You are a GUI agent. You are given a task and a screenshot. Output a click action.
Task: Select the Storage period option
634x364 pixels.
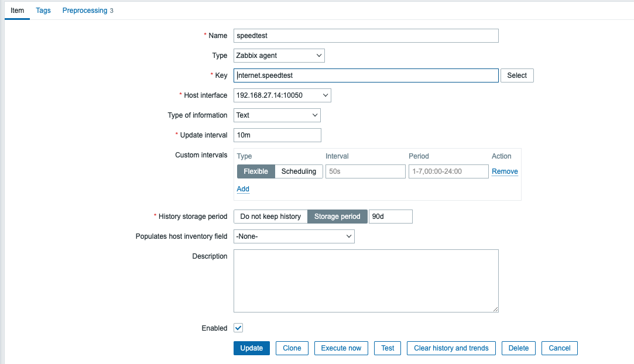pos(337,217)
